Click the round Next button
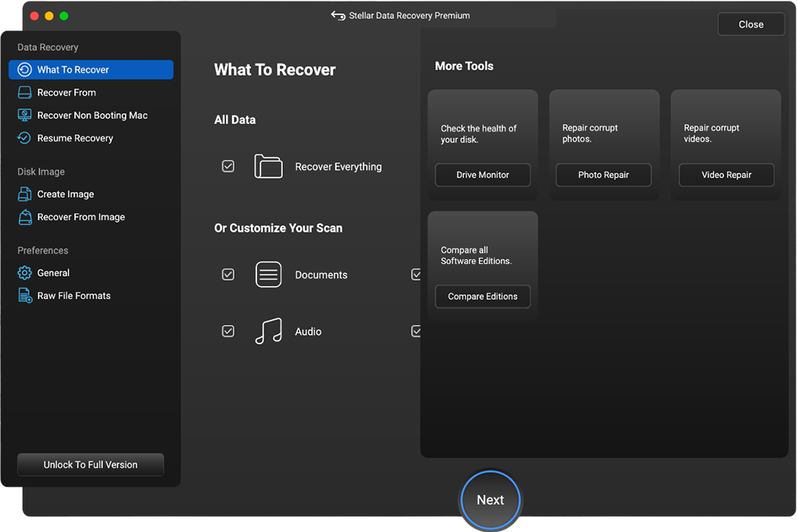797x532 pixels. (x=490, y=500)
